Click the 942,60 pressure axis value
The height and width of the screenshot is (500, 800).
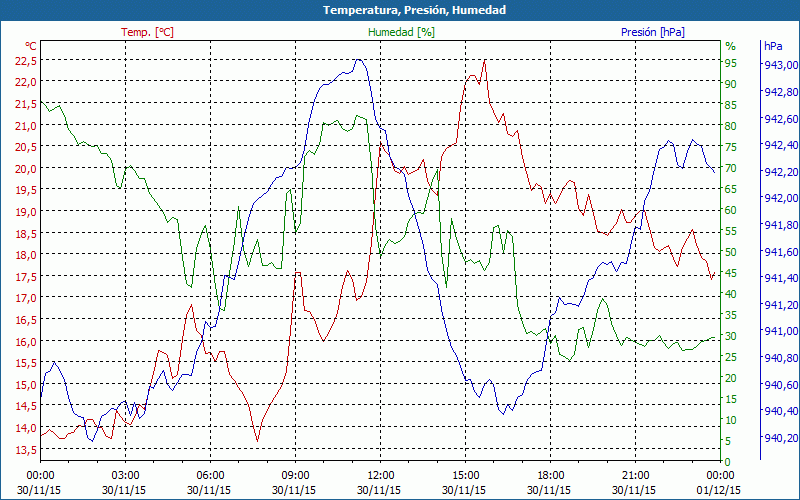tap(780, 118)
